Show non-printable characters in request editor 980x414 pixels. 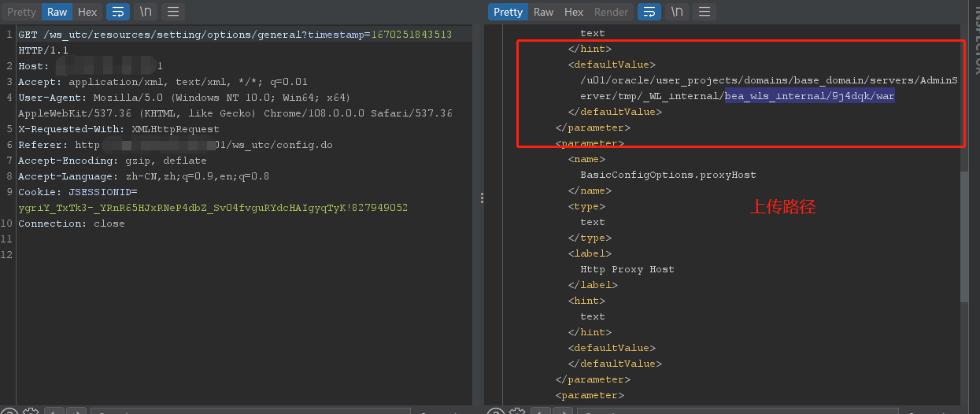coord(146,12)
